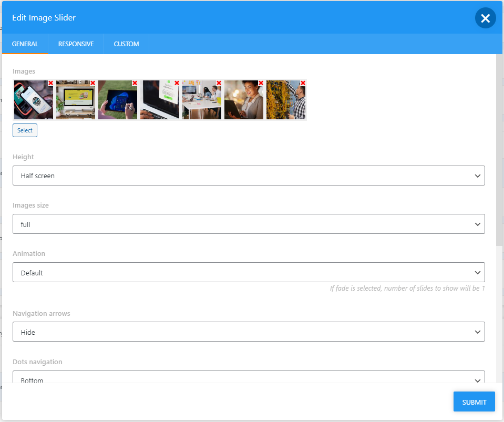Viewport: 504px width, 422px height.
Task: Open the Responsive tab
Action: pyautogui.click(x=76, y=44)
